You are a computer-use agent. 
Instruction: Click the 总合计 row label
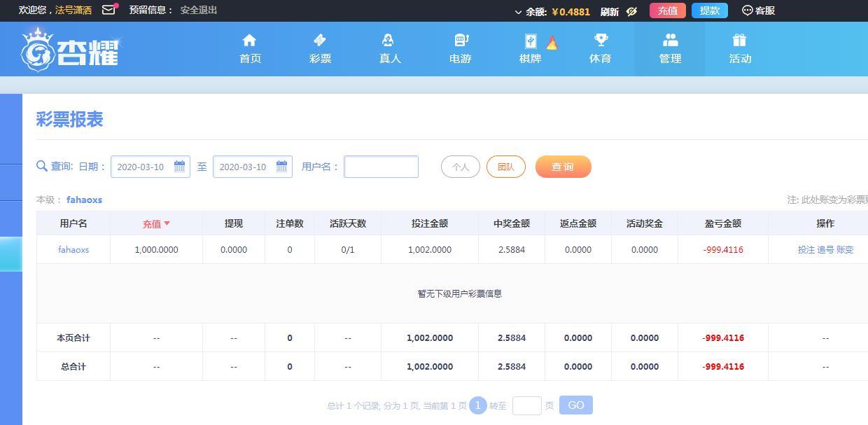pyautogui.click(x=73, y=366)
